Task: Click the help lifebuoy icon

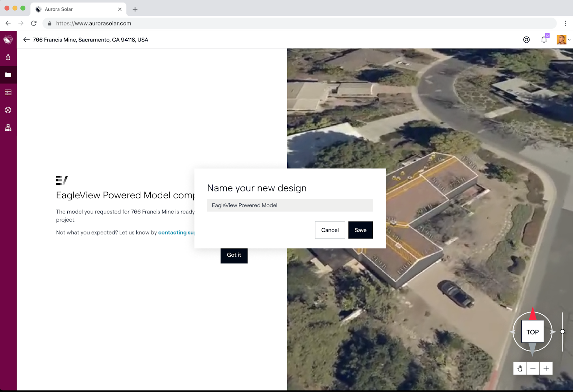Action: [526, 40]
